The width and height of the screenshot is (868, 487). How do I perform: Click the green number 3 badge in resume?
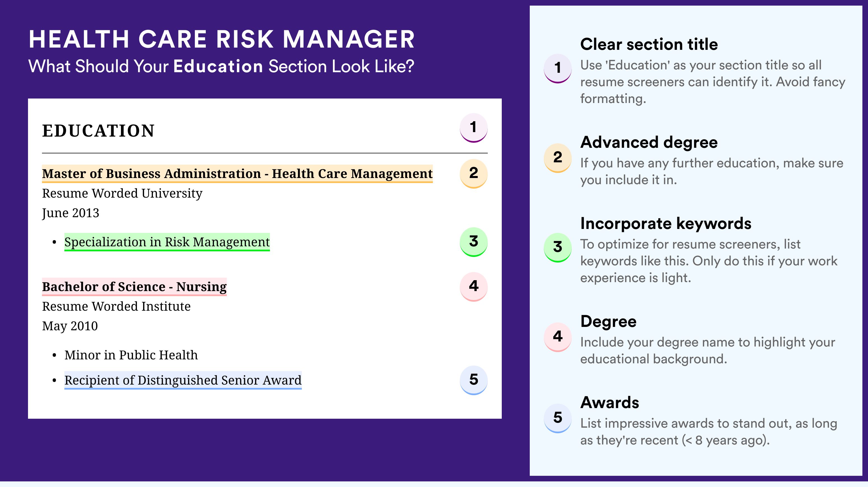pos(473,242)
